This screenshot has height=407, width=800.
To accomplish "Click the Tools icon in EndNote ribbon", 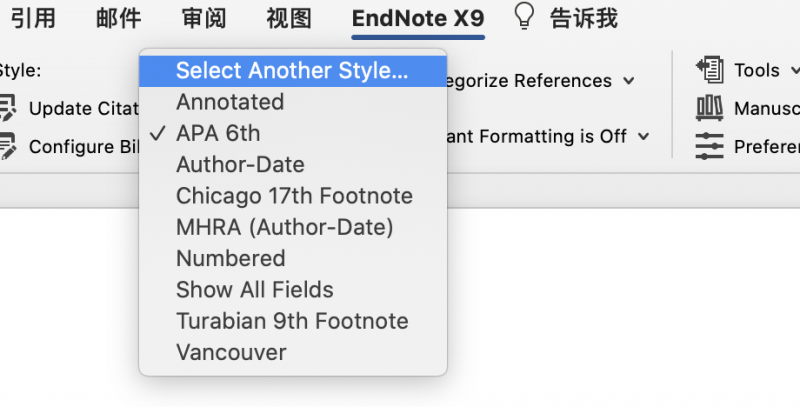I will [x=710, y=70].
